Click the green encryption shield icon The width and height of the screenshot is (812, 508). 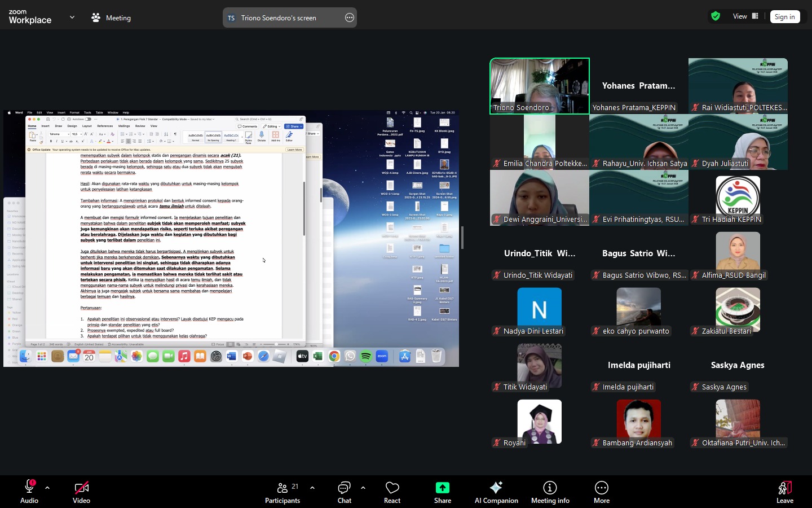point(716,16)
